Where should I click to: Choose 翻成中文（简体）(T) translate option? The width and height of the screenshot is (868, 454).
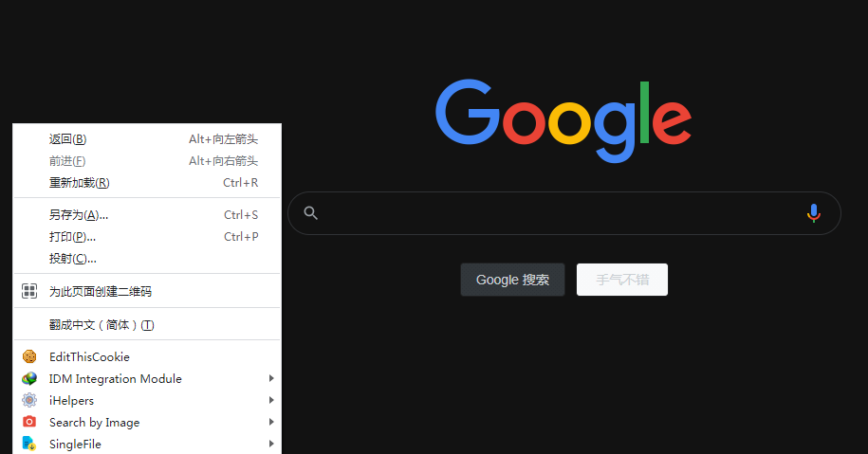pyautogui.click(x=147, y=324)
